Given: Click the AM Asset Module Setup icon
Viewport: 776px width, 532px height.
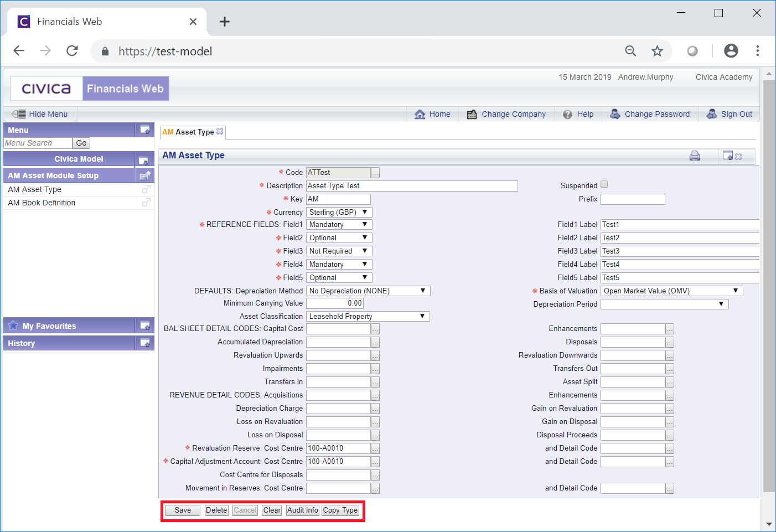Looking at the screenshot, I should (x=145, y=175).
